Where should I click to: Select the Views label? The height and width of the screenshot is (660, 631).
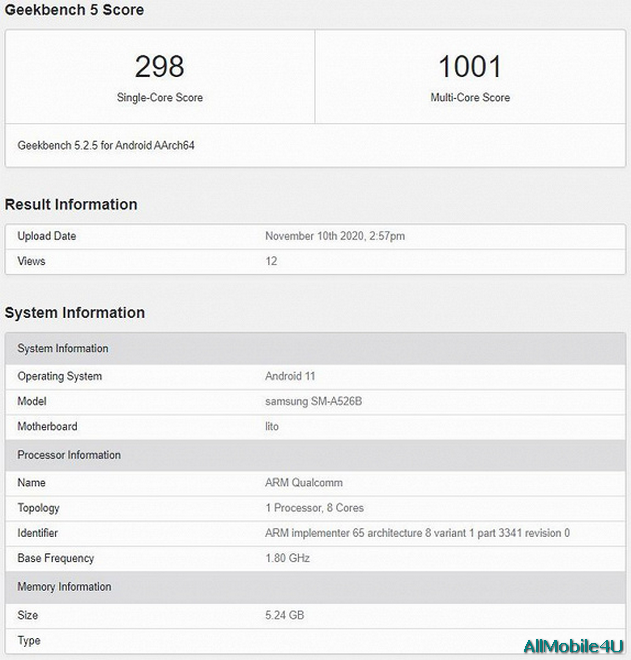pos(32,261)
